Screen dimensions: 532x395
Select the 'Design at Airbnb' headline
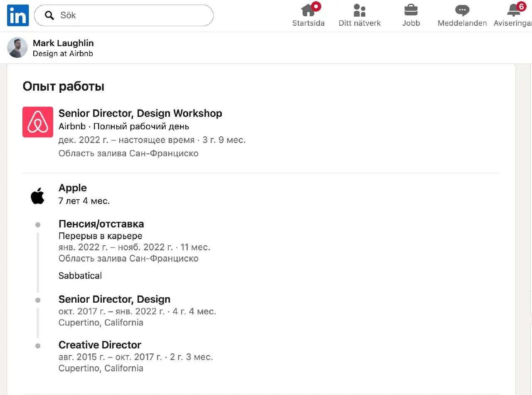pyautogui.click(x=63, y=54)
